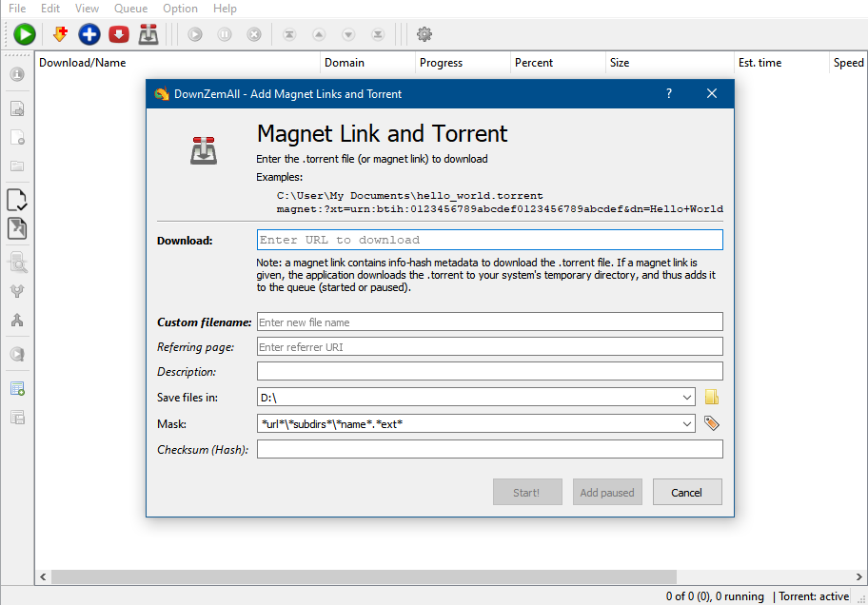Click the Move to top toolbar icon
The image size is (868, 605).
point(289,34)
